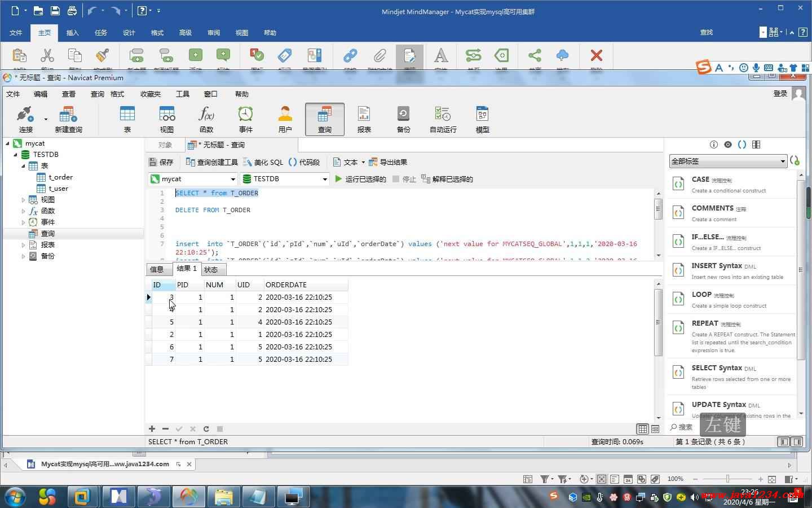812x508 pixels.
Task: Open the View (视图) toolbar icon
Action: pos(167,120)
